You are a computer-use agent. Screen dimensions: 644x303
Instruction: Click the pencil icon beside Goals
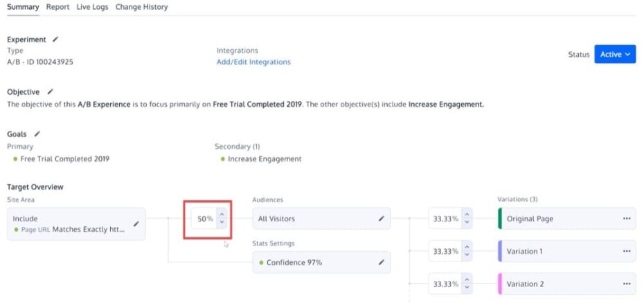click(x=37, y=134)
